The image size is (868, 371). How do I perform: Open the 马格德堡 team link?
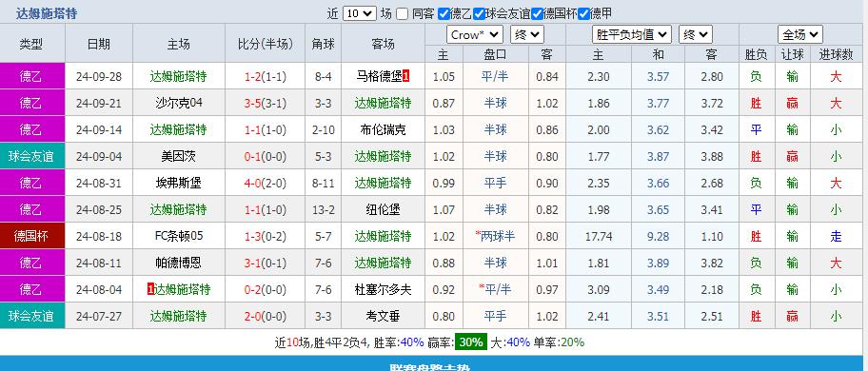pos(379,76)
